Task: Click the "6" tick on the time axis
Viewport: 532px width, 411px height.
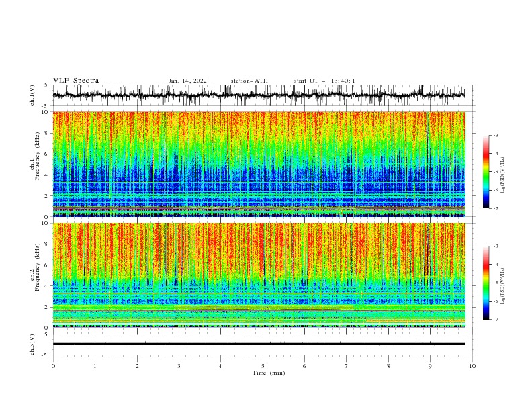Action: pos(304,366)
